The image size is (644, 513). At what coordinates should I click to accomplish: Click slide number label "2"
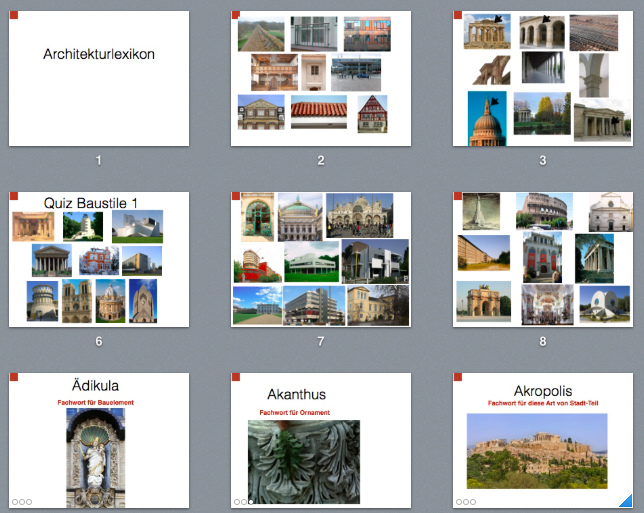(x=321, y=160)
